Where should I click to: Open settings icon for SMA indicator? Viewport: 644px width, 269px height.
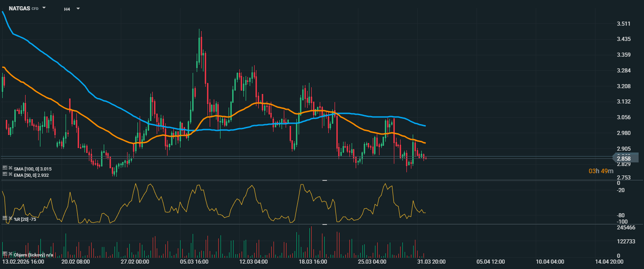tap(5, 168)
